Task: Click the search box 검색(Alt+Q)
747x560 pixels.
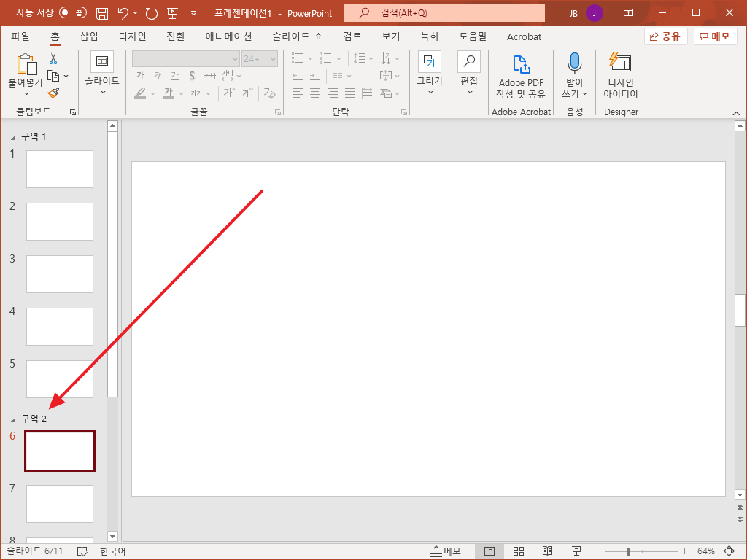Action: (444, 13)
